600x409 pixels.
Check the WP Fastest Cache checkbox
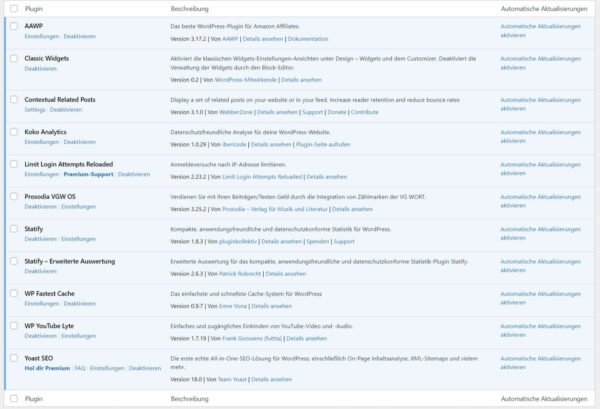[14, 293]
